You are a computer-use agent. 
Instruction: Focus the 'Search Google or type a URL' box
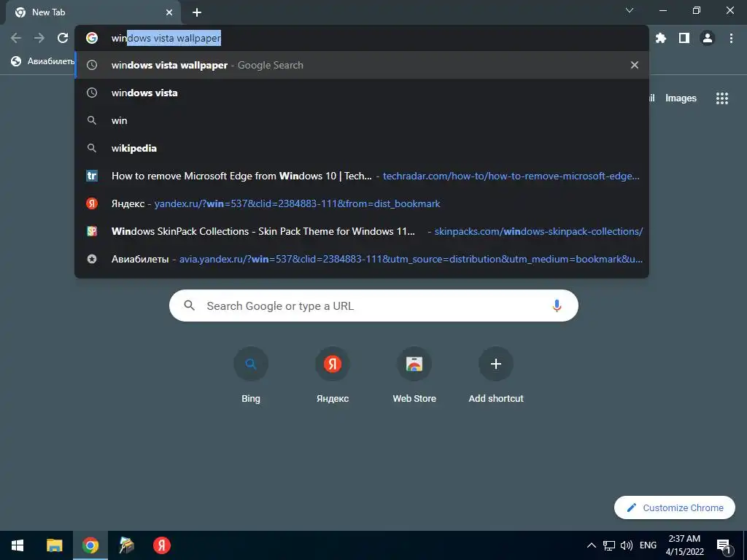click(373, 306)
